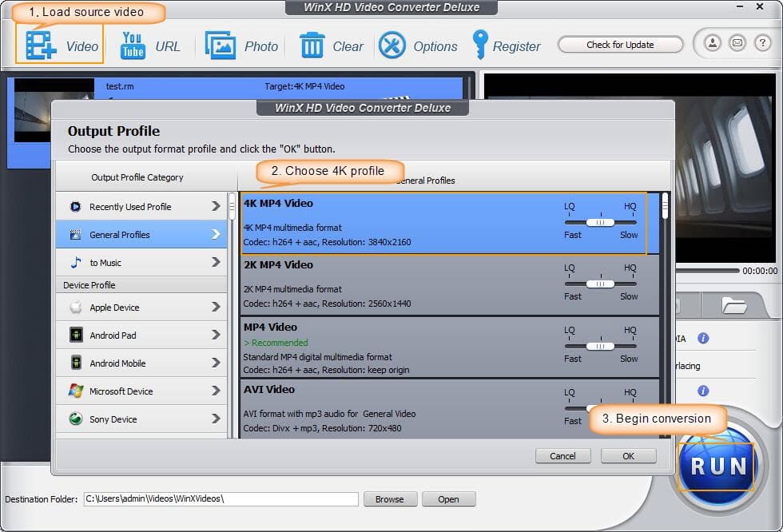Click the profile list scrollbar thumb

tap(665, 206)
